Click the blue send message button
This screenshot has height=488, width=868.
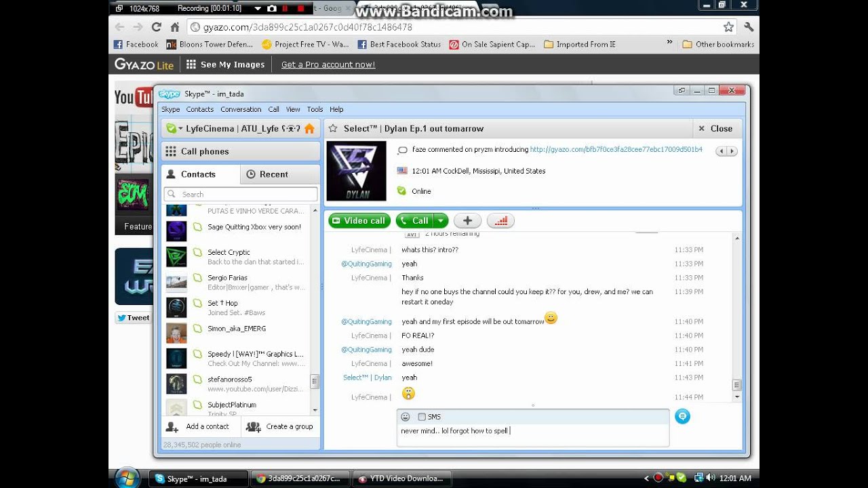[682, 416]
